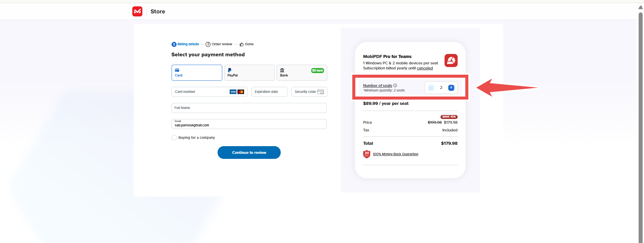Click the 30 day guarantee shield badge
This screenshot has height=243, width=644.
pyautogui.click(x=367, y=154)
